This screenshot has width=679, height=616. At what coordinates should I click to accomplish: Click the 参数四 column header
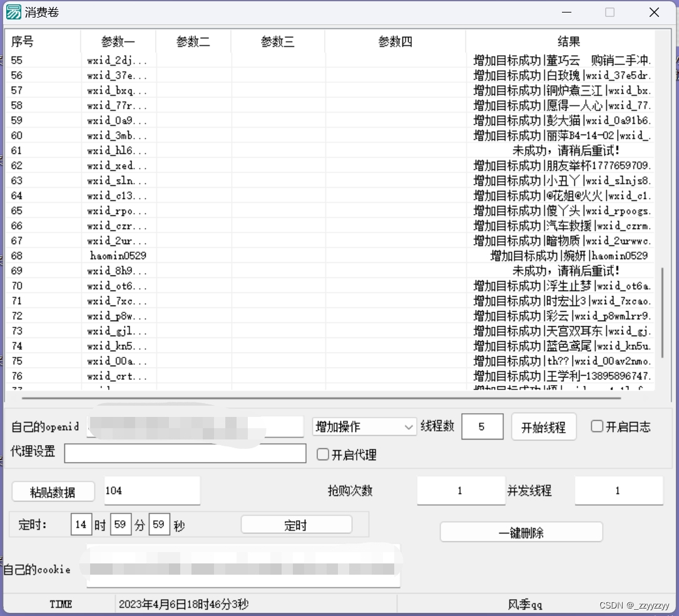click(396, 41)
